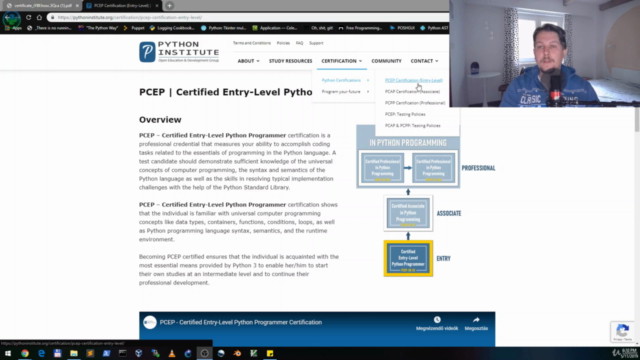Open 'There is no runnin...' bookmark
Viewport: 640px width, 360px height.
click(x=49, y=28)
